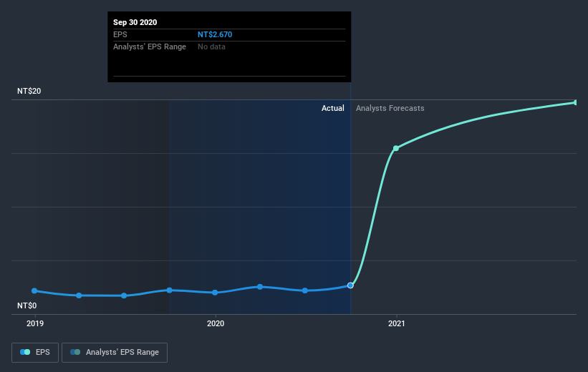
Task: Click the NT$0 y-axis label
Action: click(x=26, y=305)
